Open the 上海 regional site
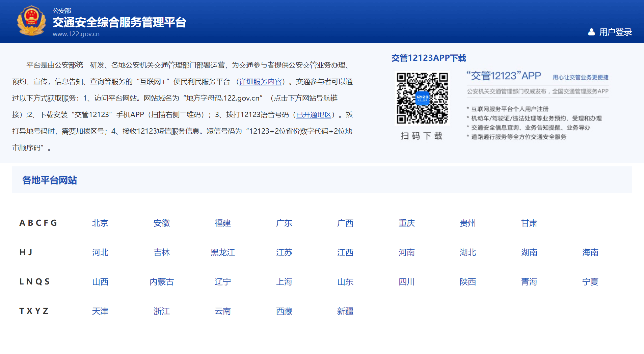This screenshot has height=354, width=644. tap(284, 282)
